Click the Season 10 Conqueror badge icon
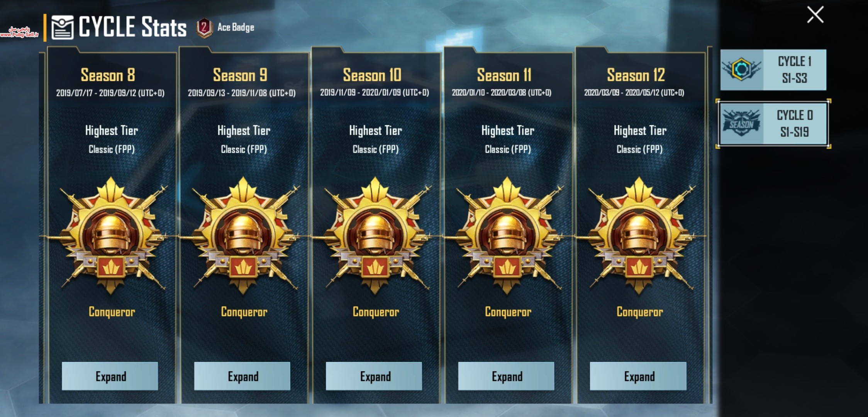 [x=375, y=236]
